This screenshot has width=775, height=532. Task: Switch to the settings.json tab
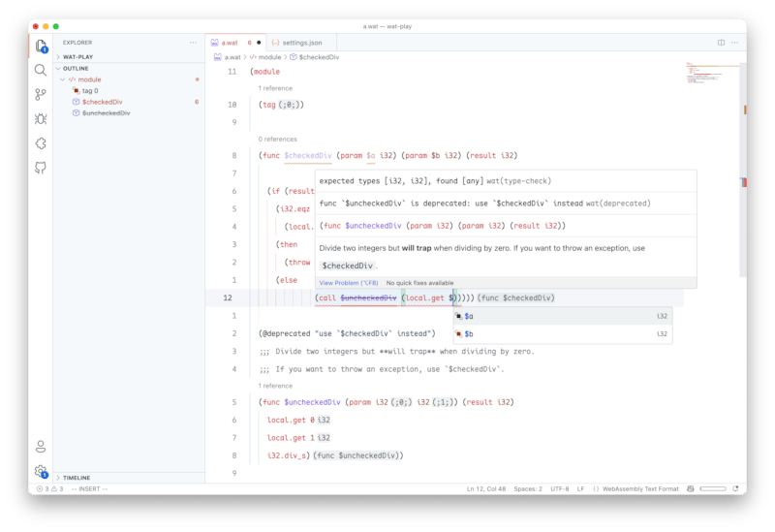tap(300, 43)
